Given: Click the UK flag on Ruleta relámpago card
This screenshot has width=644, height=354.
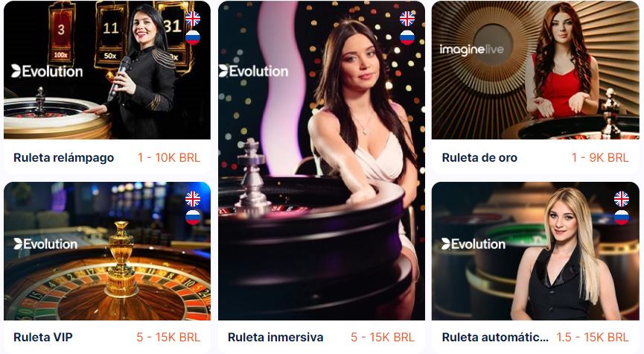Looking at the screenshot, I should coord(193,19).
